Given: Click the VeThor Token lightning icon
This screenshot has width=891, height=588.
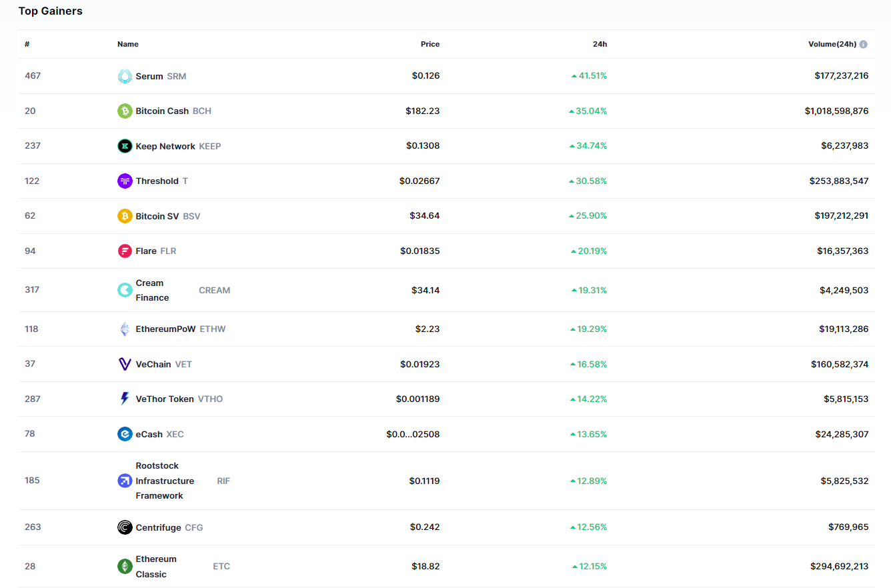Looking at the screenshot, I should (x=125, y=399).
